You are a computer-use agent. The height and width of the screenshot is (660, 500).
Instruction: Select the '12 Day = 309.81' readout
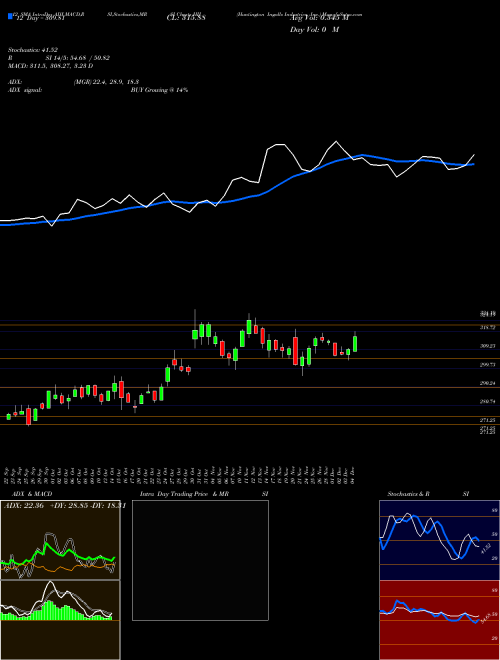tap(40, 18)
